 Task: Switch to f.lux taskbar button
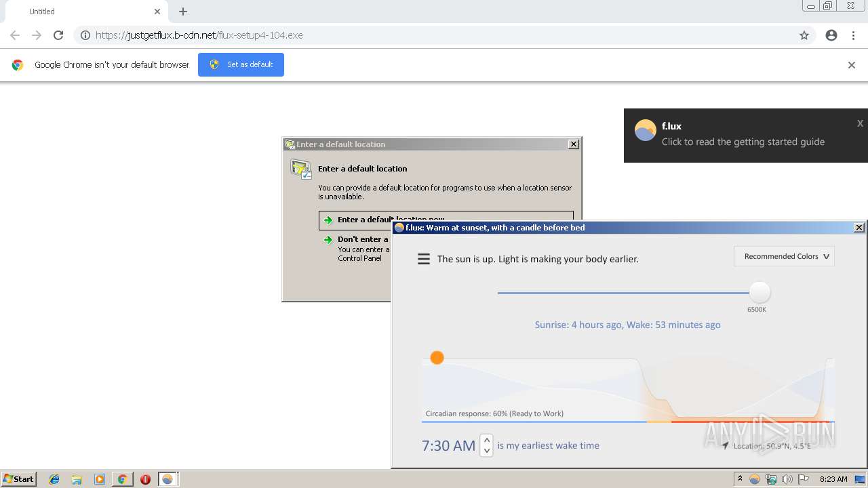click(167, 479)
